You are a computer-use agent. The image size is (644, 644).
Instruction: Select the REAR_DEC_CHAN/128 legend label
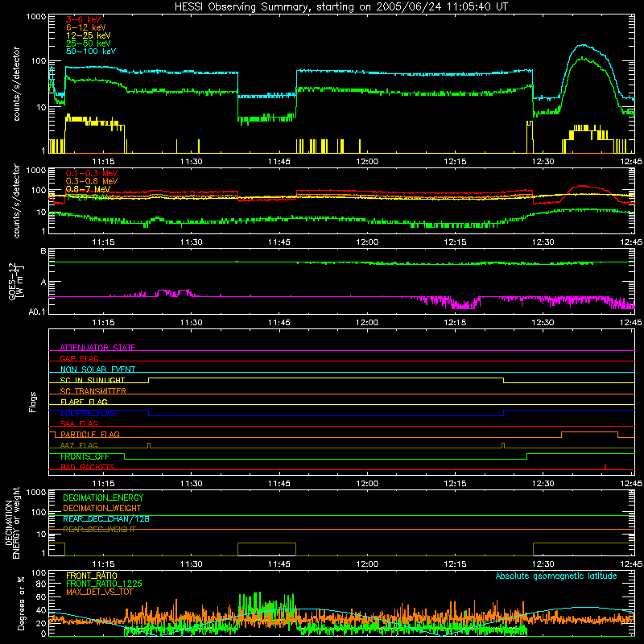[106, 518]
